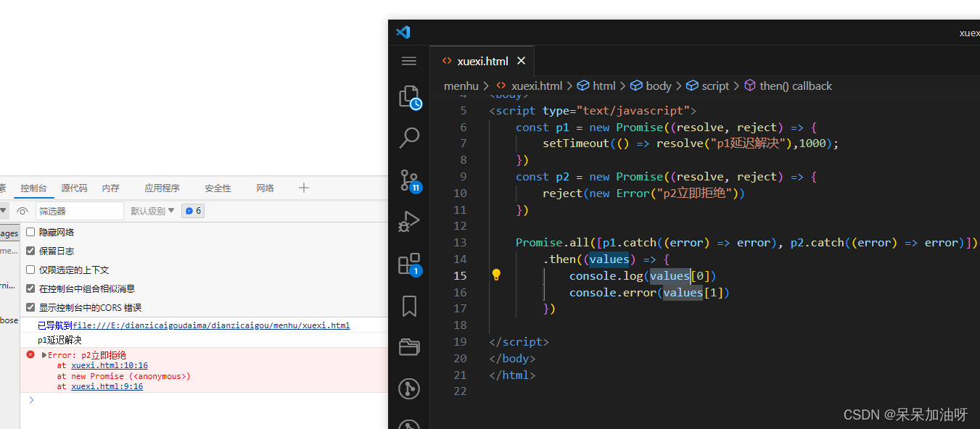Switch to the 源代码 DevTools tab

(74, 188)
